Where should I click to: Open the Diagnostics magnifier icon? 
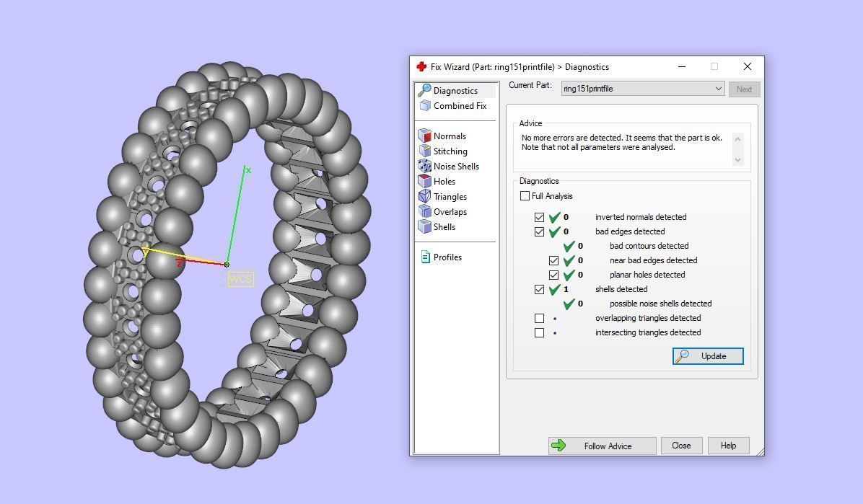pyautogui.click(x=424, y=91)
